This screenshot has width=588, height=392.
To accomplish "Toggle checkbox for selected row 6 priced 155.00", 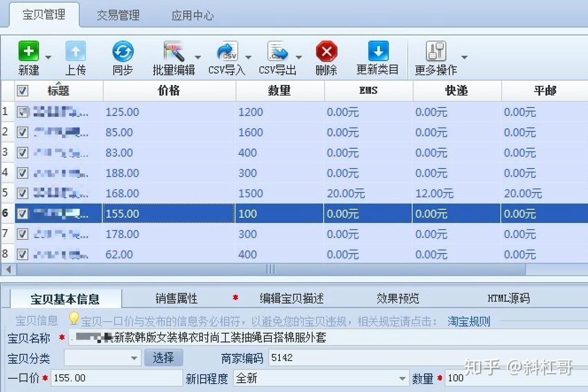I will tap(23, 214).
